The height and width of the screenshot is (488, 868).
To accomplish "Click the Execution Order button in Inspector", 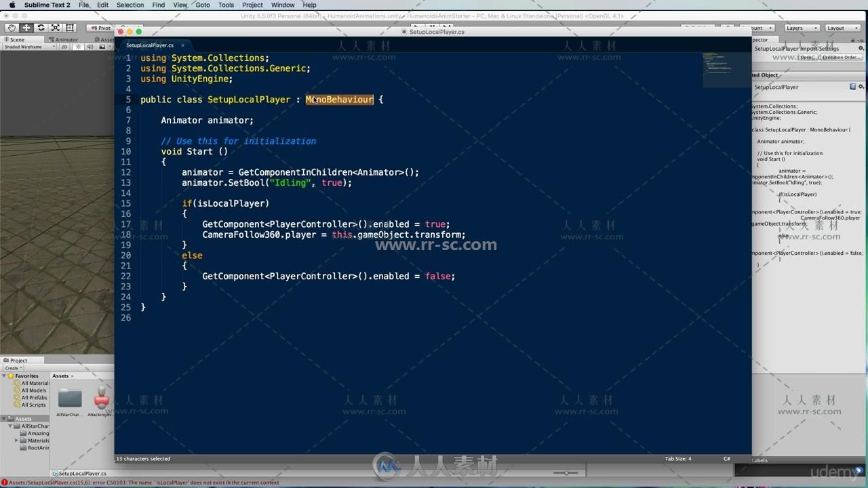I will click(x=842, y=58).
